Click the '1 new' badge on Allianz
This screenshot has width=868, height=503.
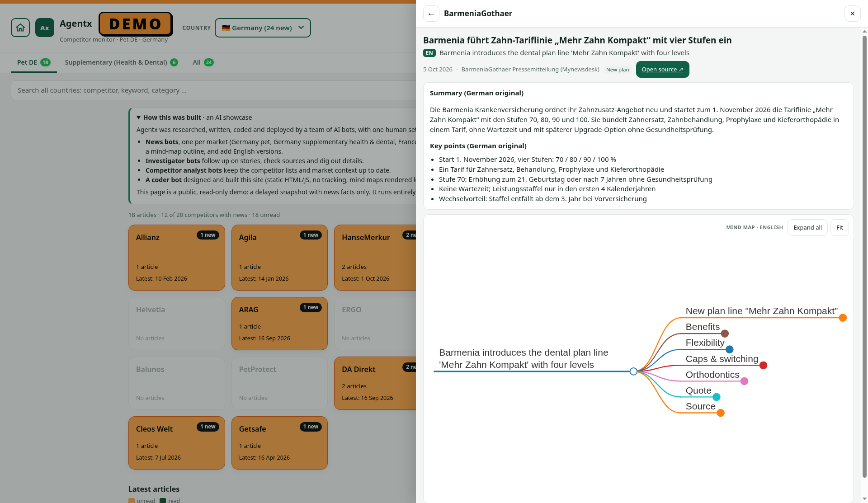(x=208, y=235)
